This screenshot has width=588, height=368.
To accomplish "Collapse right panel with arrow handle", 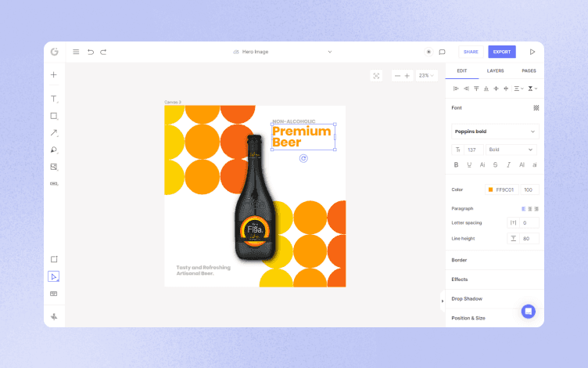I will pyautogui.click(x=443, y=301).
